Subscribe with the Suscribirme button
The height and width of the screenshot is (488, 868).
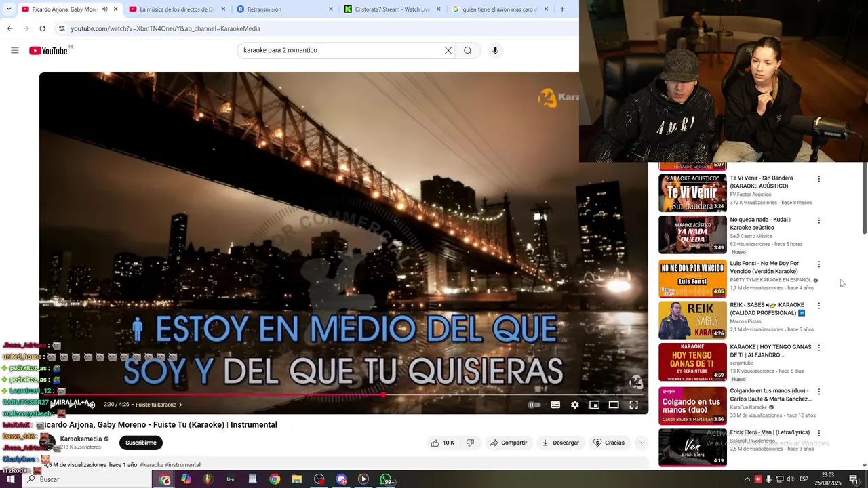[141, 443]
